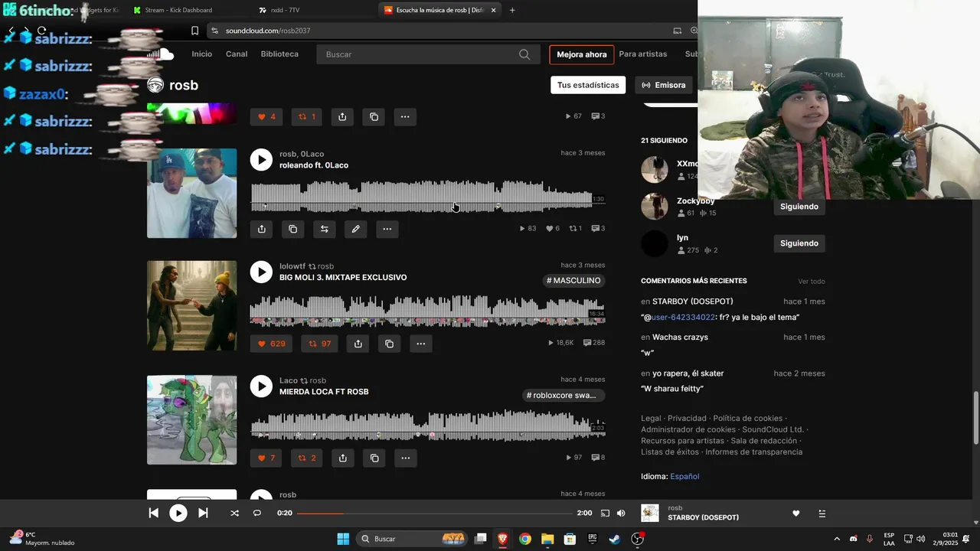
Task: Play BIG MOLI 3. MIXTAPE EXCLUSIVO
Action: 261,272
